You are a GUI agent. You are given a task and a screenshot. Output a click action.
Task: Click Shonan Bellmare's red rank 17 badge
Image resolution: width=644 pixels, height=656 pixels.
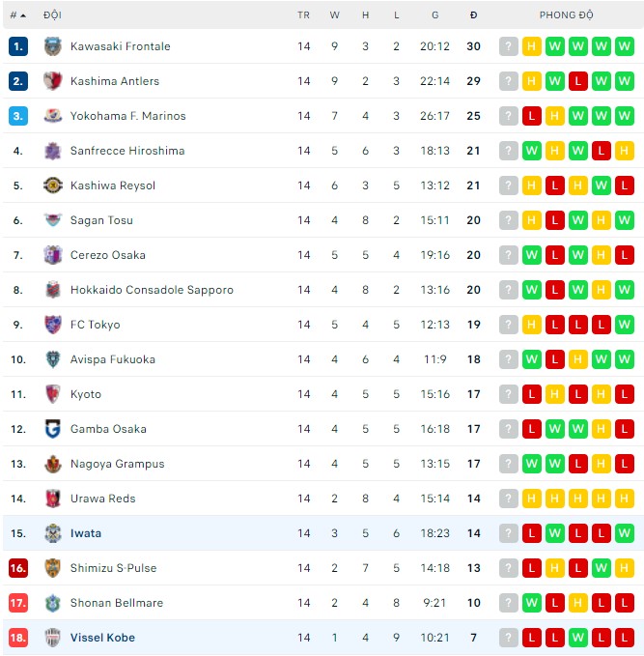click(18, 603)
